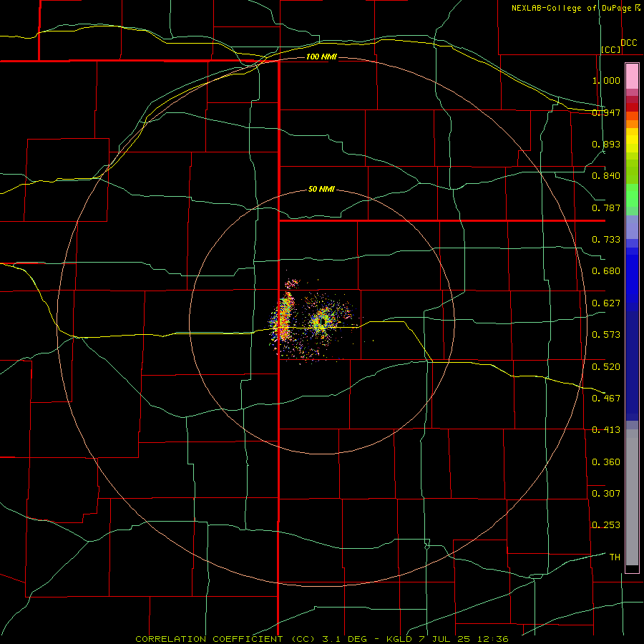Viewport: 644px width, 644px height.
Task: Click the Correlation Coefficient product title at bottom
Action: pos(322,639)
